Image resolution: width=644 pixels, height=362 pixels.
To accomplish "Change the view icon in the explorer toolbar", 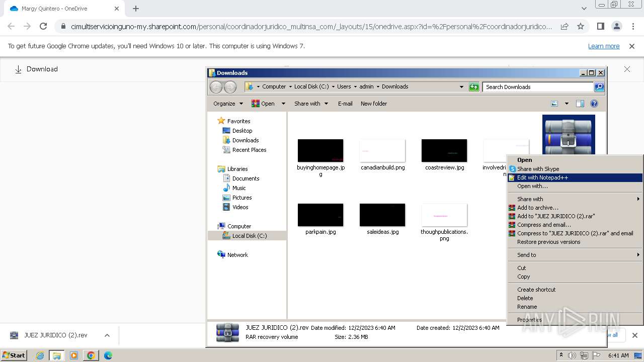I will pyautogui.click(x=554, y=104).
